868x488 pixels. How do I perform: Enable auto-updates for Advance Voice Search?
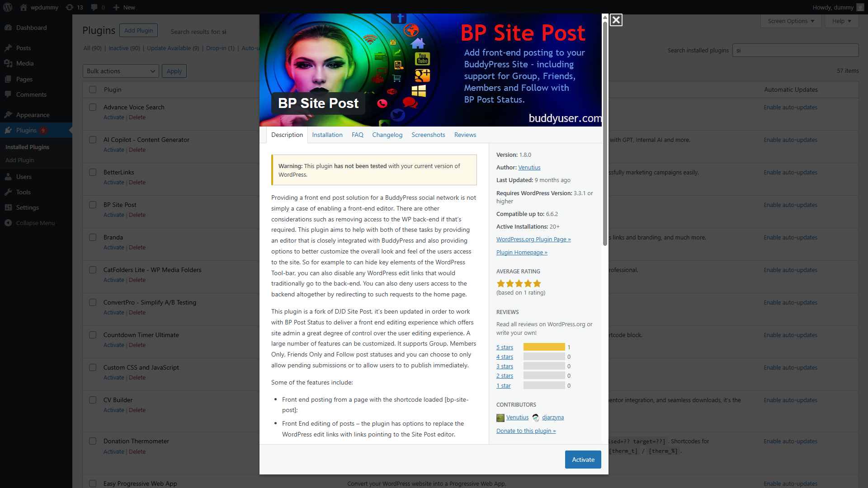pos(790,108)
